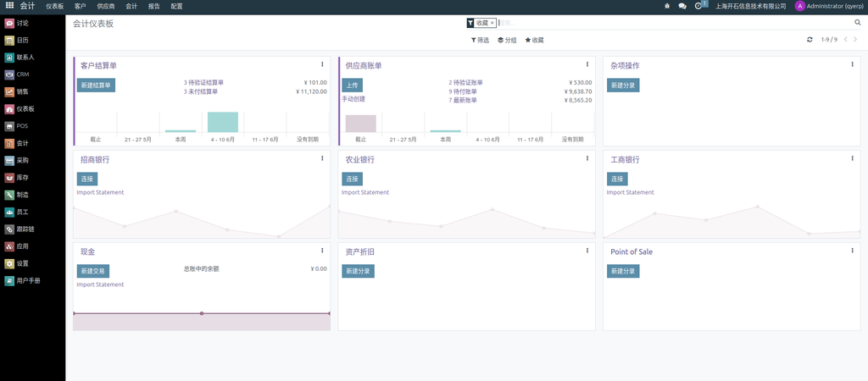Click the 4 - 10 6月 bar in 客户结算单 chart

[223, 122]
